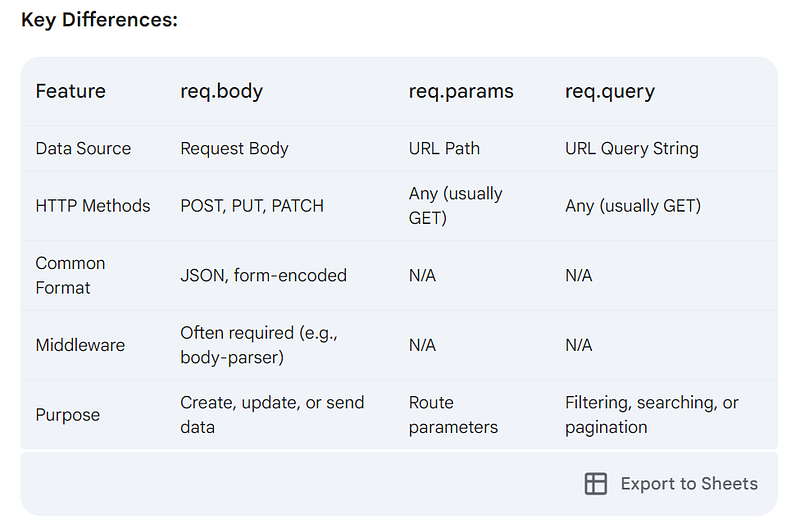Click the JSON, form-encoded cell

pyautogui.click(x=263, y=275)
